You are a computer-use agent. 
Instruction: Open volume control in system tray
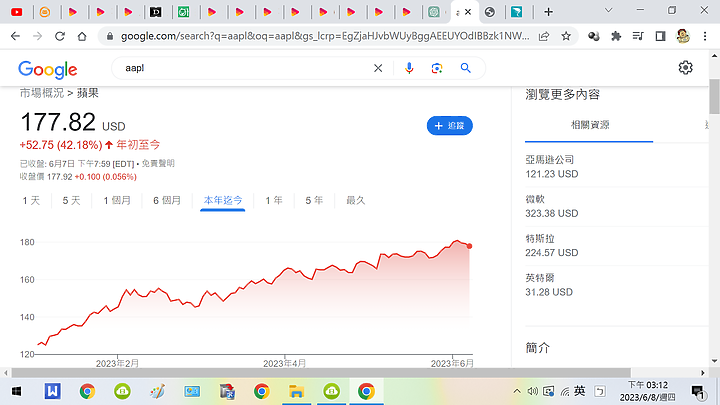point(532,391)
